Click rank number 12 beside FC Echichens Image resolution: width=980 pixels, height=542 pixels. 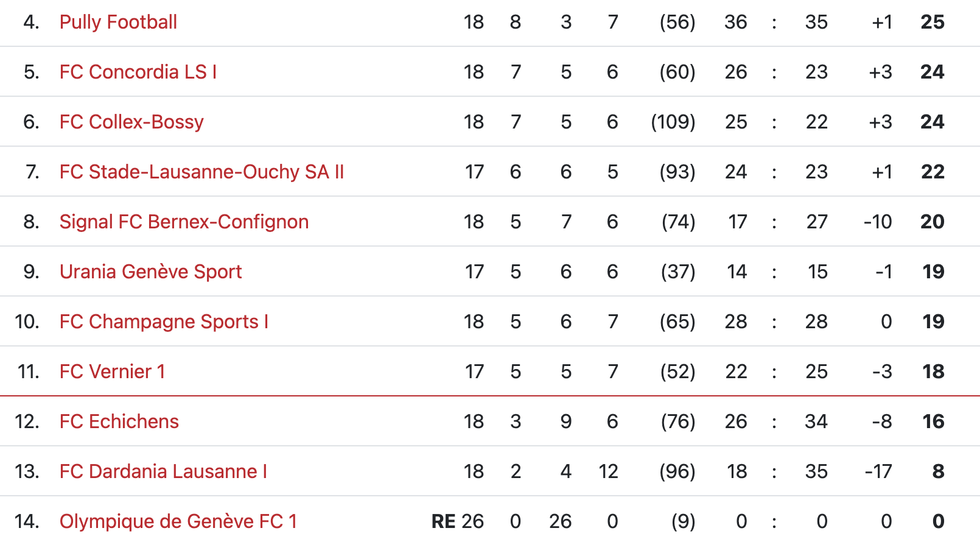click(27, 421)
